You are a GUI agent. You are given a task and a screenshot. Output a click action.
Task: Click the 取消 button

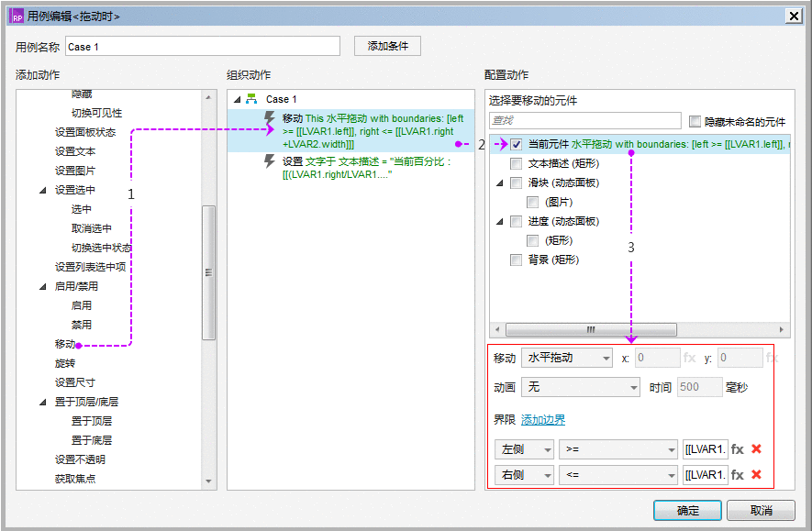(761, 510)
